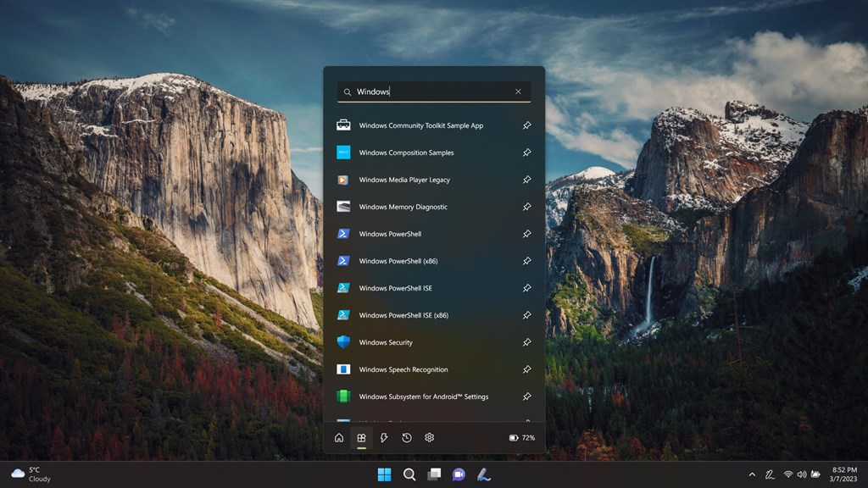Launch Windows Memory Diagnostic
868x488 pixels.
coord(434,207)
